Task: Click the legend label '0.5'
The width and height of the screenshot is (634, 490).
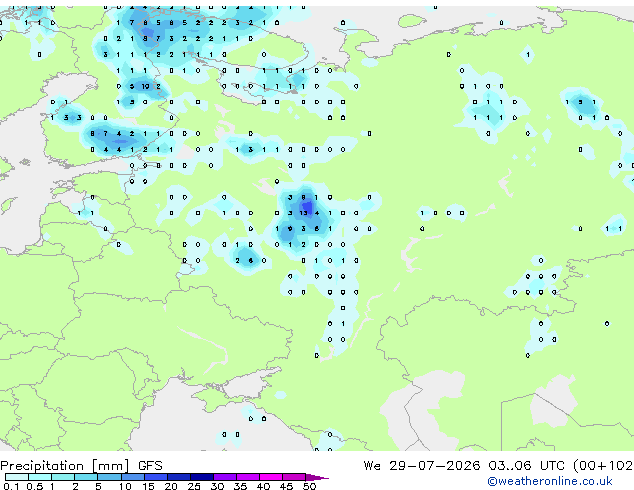Action: (x=35, y=486)
